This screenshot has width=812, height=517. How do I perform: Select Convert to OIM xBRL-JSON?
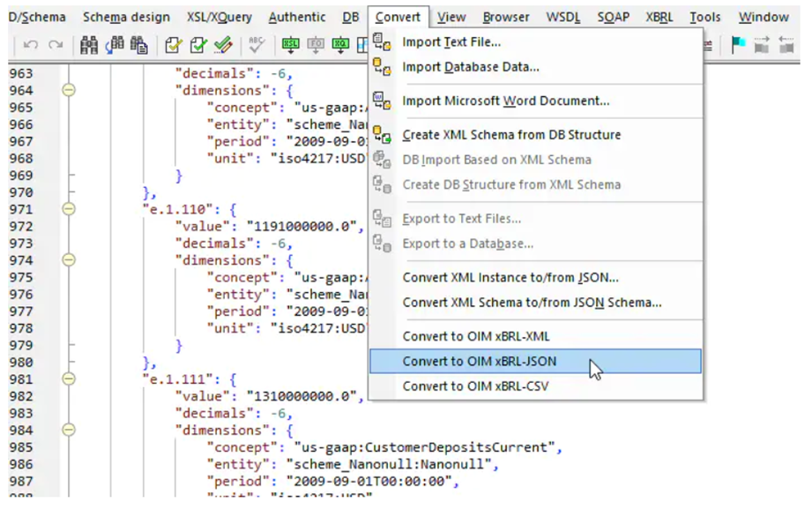click(480, 361)
